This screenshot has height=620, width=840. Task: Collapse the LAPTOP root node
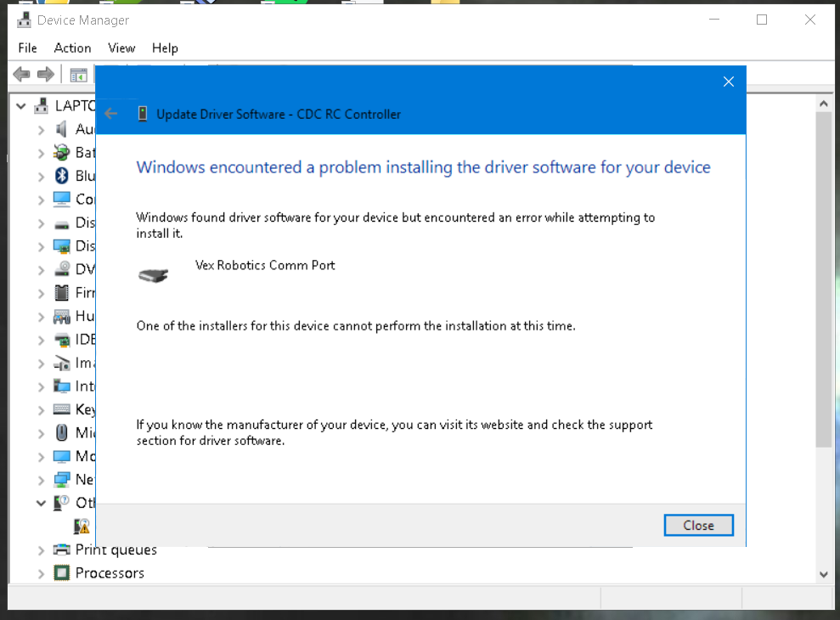[x=20, y=106]
